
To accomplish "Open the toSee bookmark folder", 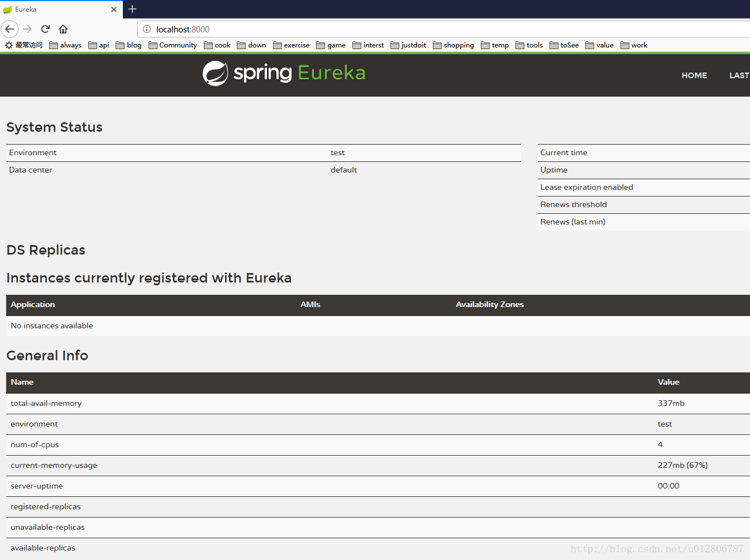I will click(x=564, y=45).
